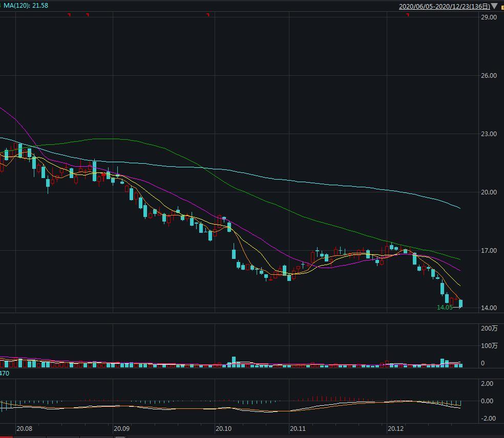Click the 23.00 price axis label
Image resolution: width=504 pixels, height=438 pixels.
click(489, 134)
